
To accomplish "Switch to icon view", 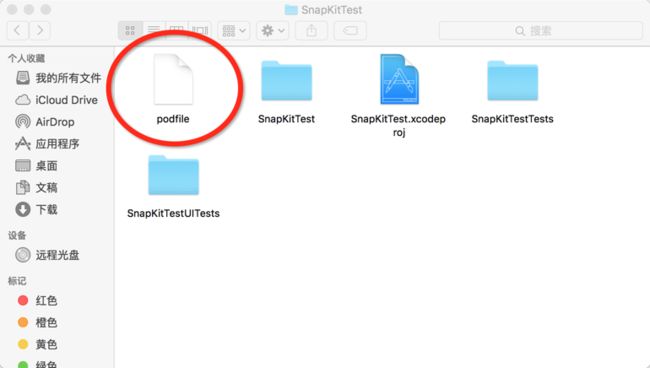I will pyautogui.click(x=130, y=30).
